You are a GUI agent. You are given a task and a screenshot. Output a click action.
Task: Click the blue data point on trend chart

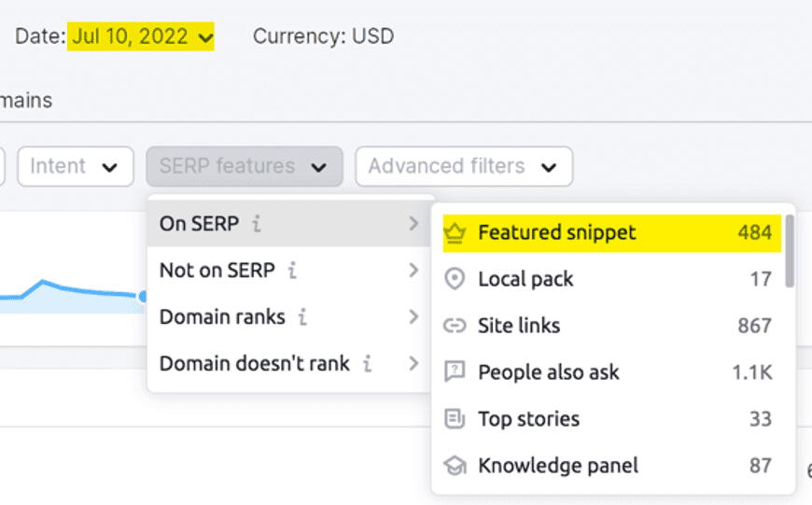click(x=143, y=297)
